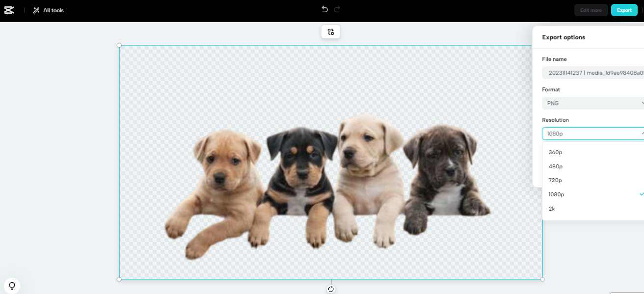Click the magic wand icon next to All tools
Image resolution: width=644 pixels, height=294 pixels.
click(x=35, y=10)
